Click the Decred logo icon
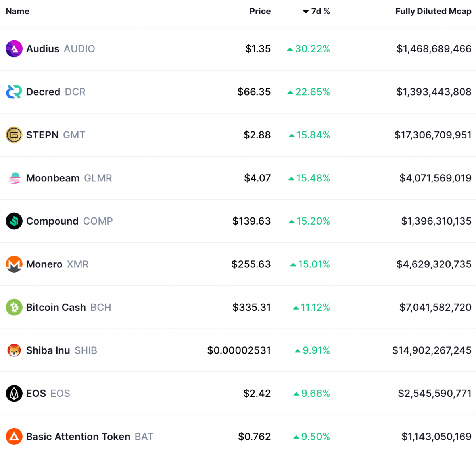 click(14, 92)
